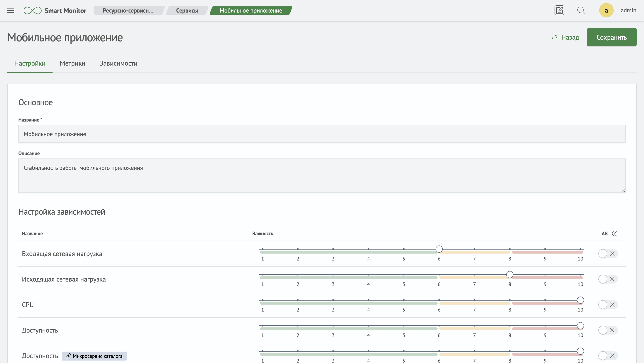Image resolution: width=644 pixels, height=363 pixels.
Task: Set plain Доступность importance to 4
Action: point(369,326)
